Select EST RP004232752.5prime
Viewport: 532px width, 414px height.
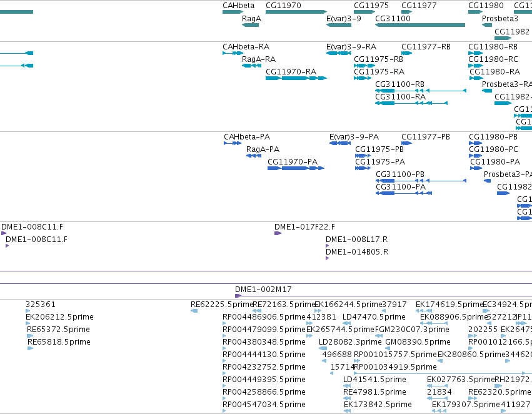point(224,373)
